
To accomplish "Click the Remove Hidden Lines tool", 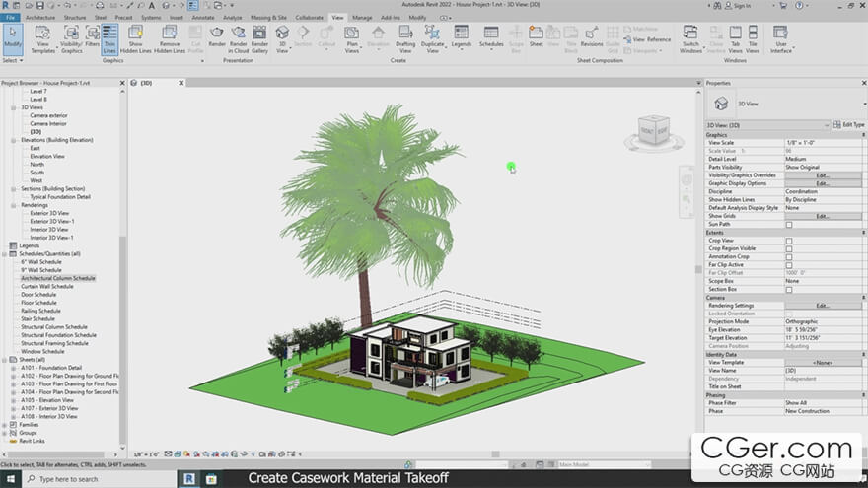I will [x=170, y=38].
